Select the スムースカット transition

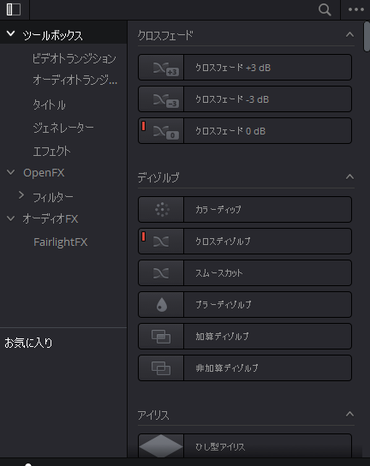coord(245,273)
